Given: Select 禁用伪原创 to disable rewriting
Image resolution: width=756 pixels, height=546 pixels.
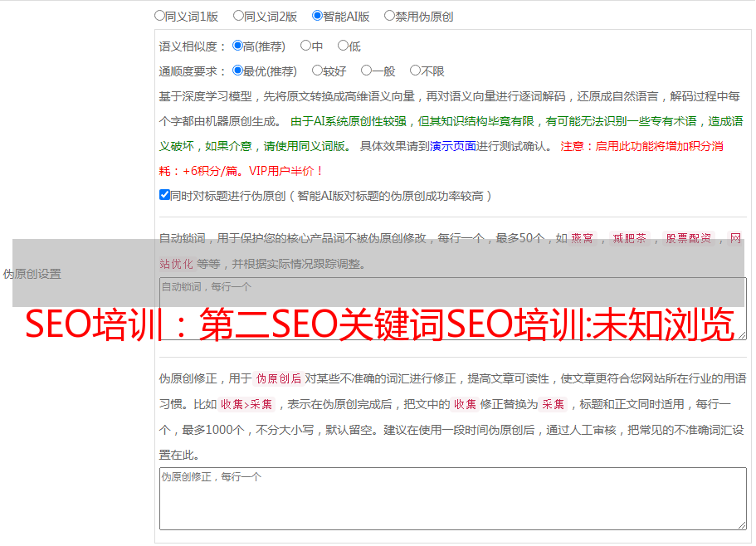Looking at the screenshot, I should [390, 16].
